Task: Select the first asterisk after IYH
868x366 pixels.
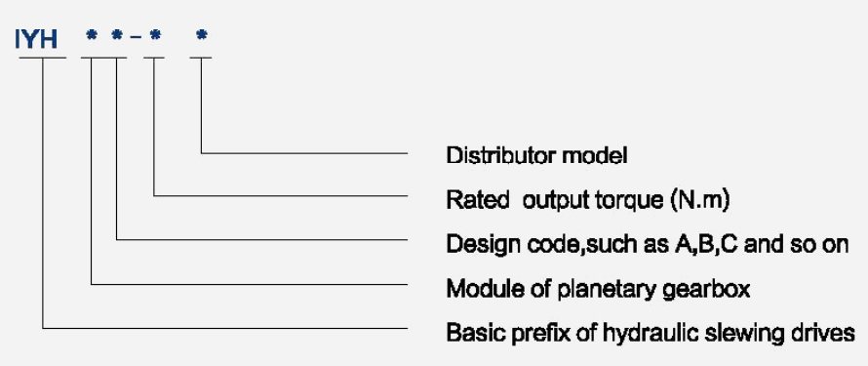Action: point(92,35)
